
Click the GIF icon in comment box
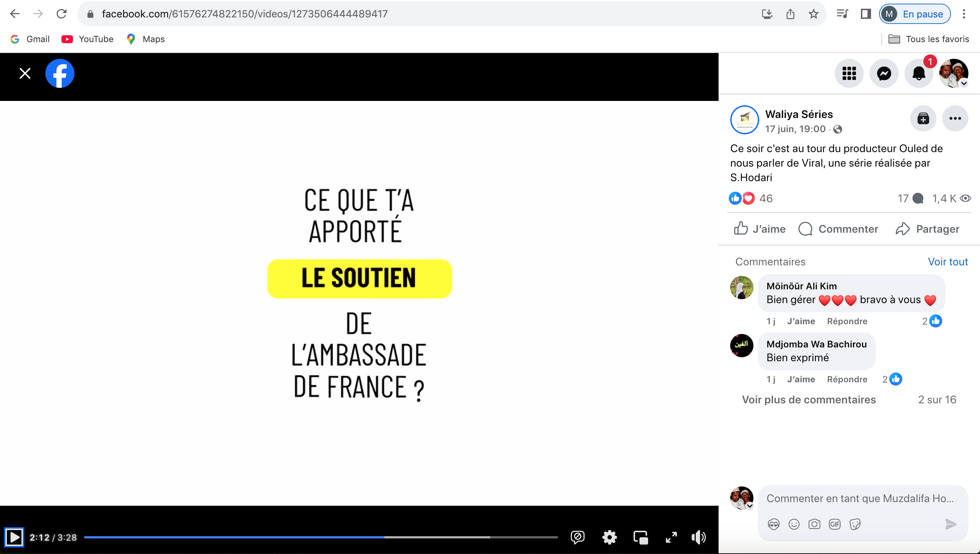(x=834, y=524)
